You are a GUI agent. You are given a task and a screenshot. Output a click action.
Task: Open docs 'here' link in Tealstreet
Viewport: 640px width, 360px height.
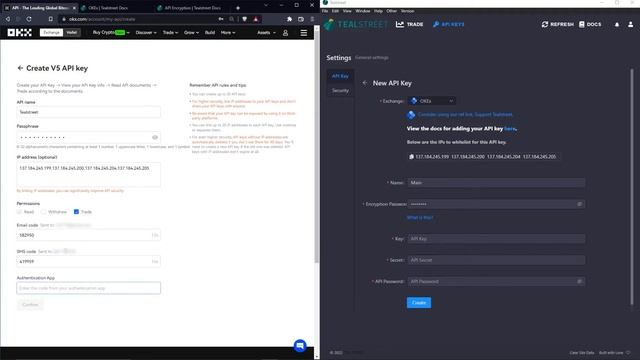tap(510, 129)
